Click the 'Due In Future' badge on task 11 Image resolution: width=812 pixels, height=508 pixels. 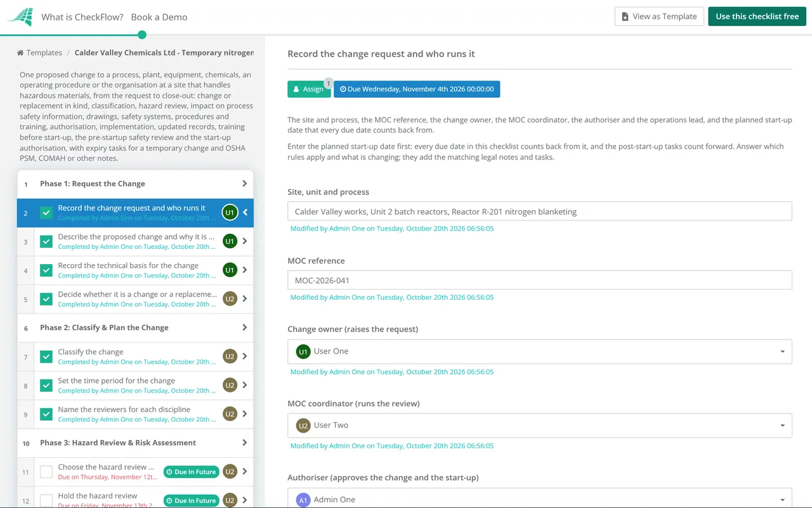tap(191, 472)
